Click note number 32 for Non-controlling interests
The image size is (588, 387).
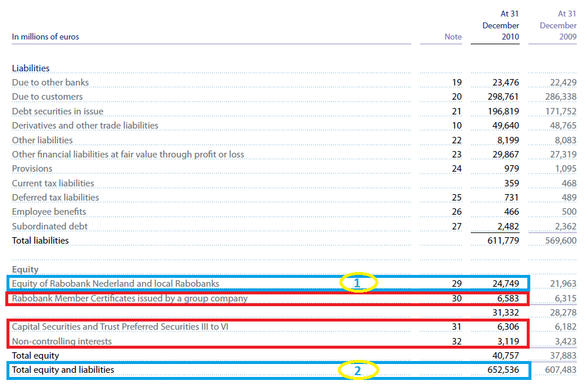[457, 342]
